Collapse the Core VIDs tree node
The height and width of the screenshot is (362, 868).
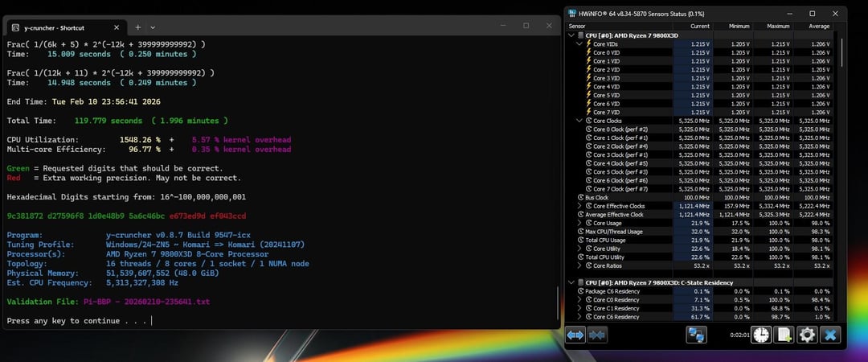pyautogui.click(x=579, y=43)
